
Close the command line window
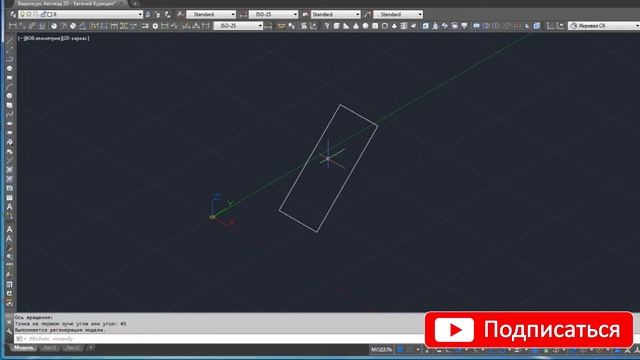(x=10, y=322)
